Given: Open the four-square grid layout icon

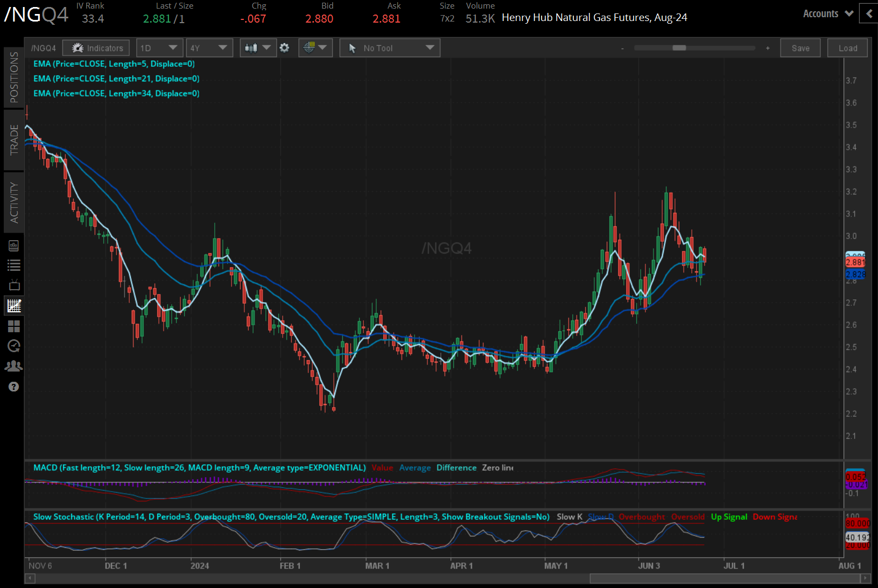Looking at the screenshot, I should 14,326.
